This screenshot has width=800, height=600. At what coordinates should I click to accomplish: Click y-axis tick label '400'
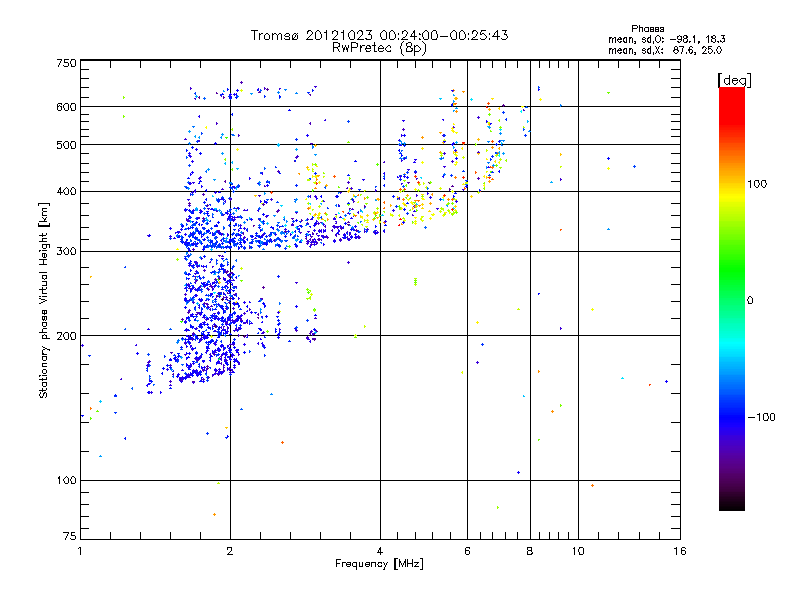click(x=66, y=192)
